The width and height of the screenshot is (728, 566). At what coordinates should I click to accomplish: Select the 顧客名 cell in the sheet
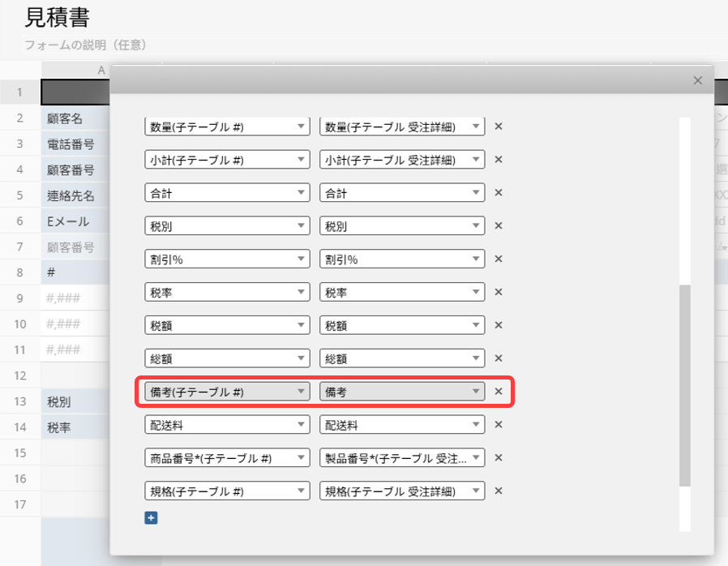[75, 118]
